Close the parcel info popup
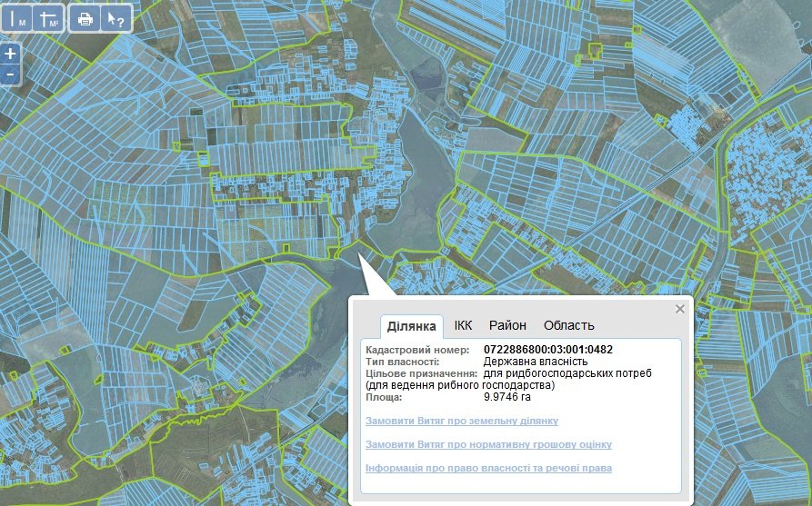Viewport: 812px width, 506px height. [x=679, y=309]
